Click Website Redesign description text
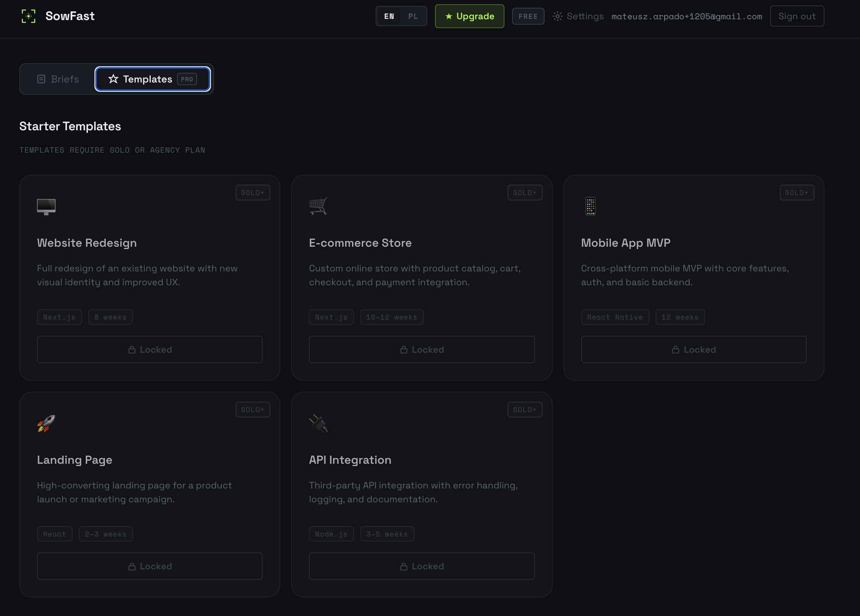 137,275
